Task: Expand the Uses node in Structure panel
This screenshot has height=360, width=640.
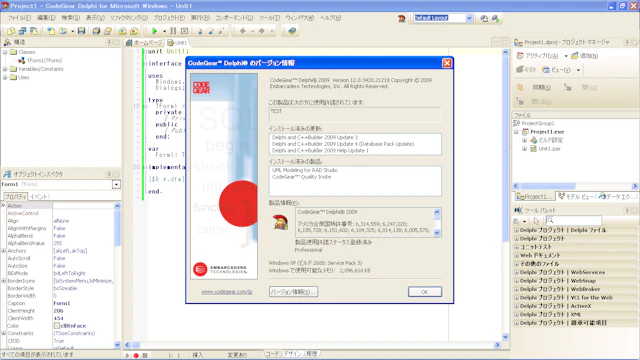Action: [x=5, y=78]
